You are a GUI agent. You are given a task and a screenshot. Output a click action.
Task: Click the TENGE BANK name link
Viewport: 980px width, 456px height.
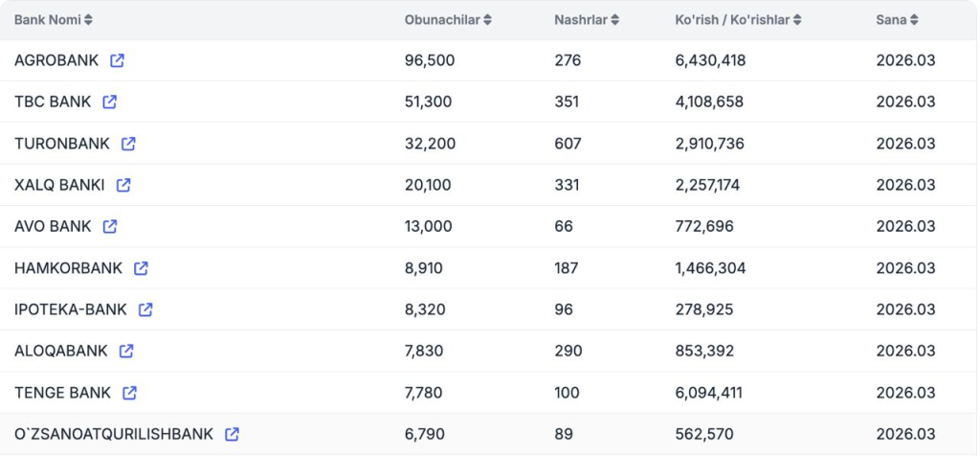click(x=62, y=393)
